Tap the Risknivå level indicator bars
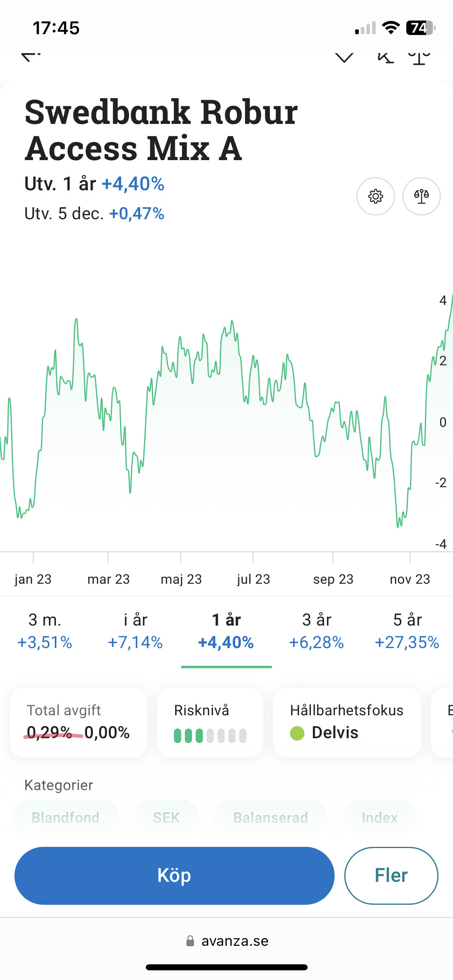Image resolution: width=453 pixels, height=980 pixels. [210, 735]
